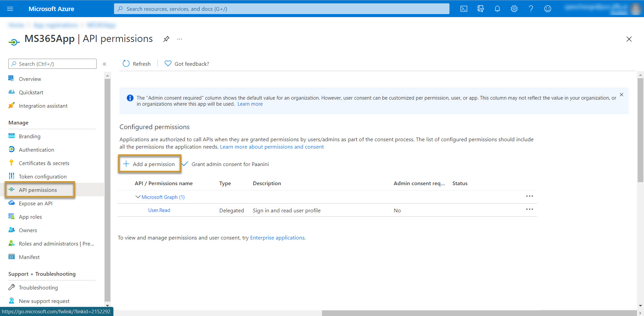This screenshot has height=316, width=644.
Task: Select Certificates & secrets in the sidebar
Action: point(43,163)
